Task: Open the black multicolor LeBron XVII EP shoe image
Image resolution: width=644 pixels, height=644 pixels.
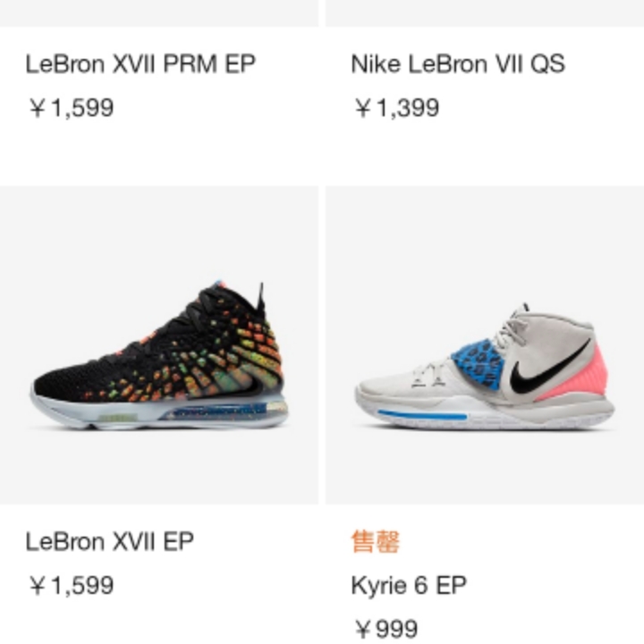Action: (x=159, y=345)
